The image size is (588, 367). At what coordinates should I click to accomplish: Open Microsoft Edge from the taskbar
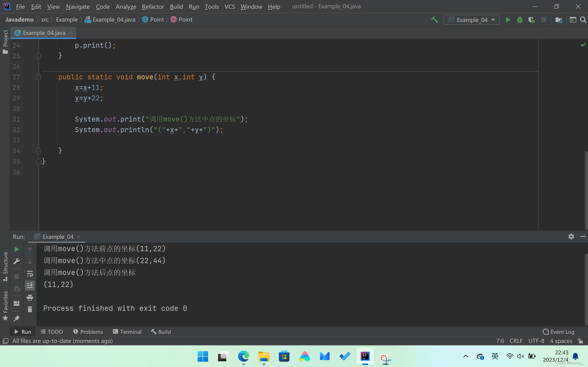click(x=243, y=356)
